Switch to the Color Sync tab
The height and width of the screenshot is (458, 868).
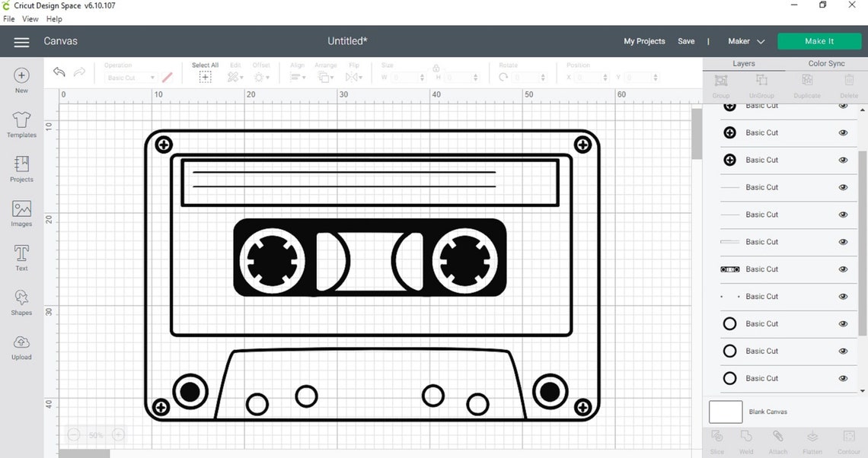[827, 63]
